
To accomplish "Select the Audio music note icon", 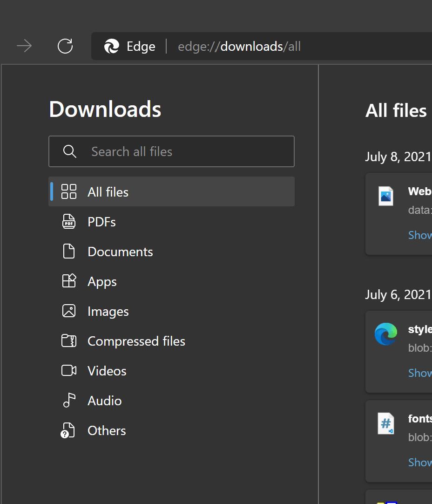I will pos(68,401).
